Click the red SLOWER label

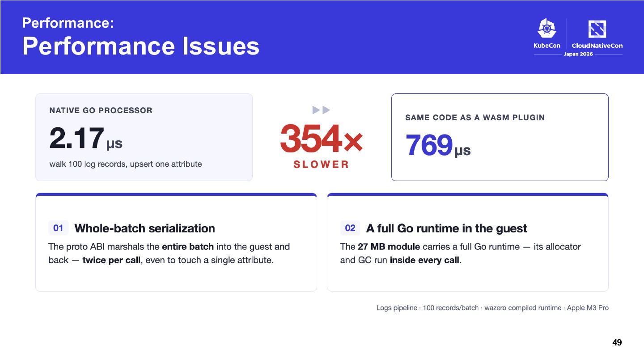(x=321, y=164)
